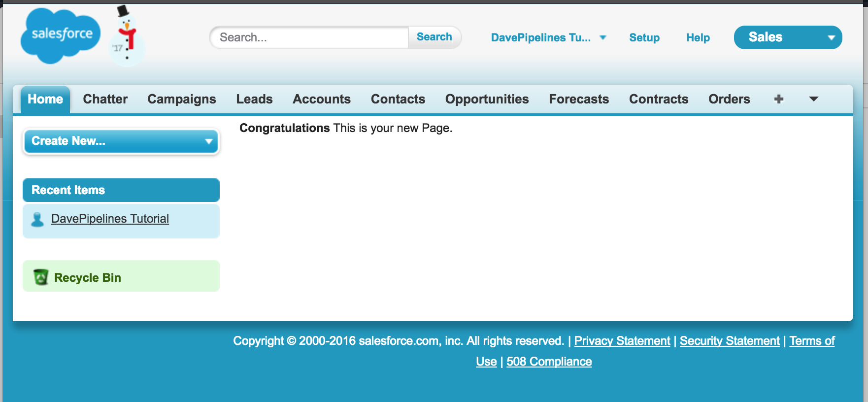Click the plus icon to add tabs

(778, 99)
